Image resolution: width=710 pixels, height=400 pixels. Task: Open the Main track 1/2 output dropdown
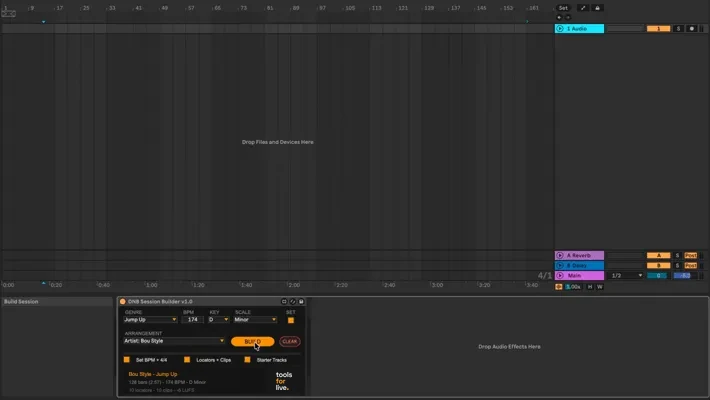coord(626,275)
